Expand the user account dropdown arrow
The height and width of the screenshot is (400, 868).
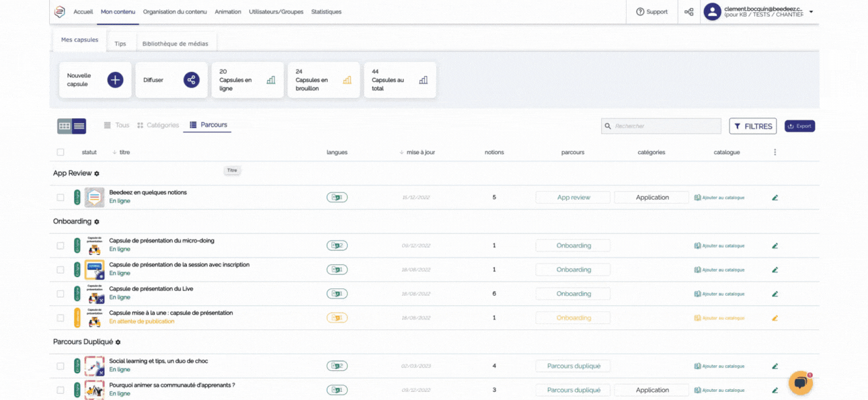[811, 12]
